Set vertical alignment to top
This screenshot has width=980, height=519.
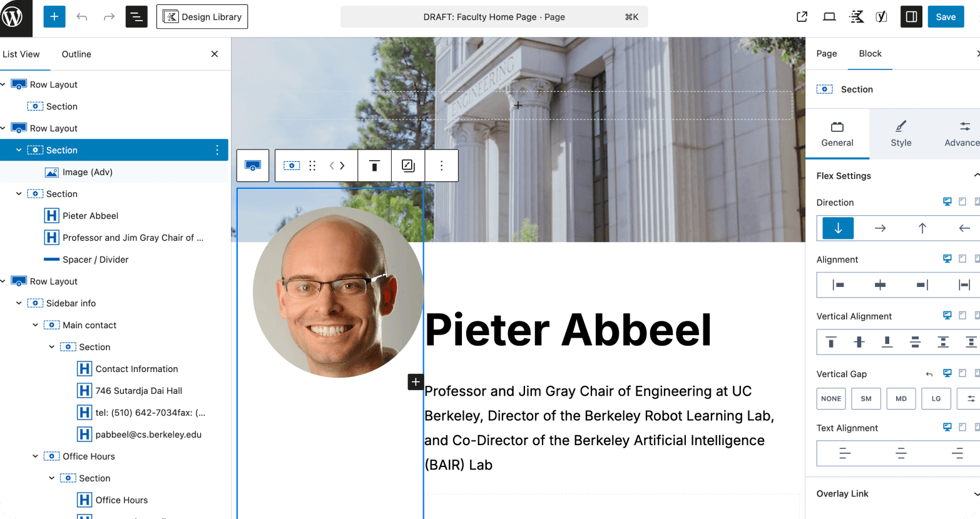point(831,342)
